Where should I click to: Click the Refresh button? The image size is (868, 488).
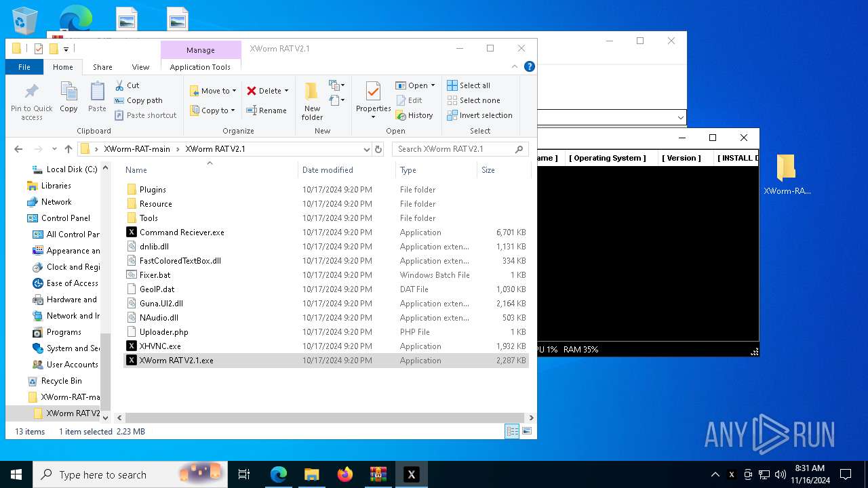pyautogui.click(x=378, y=149)
